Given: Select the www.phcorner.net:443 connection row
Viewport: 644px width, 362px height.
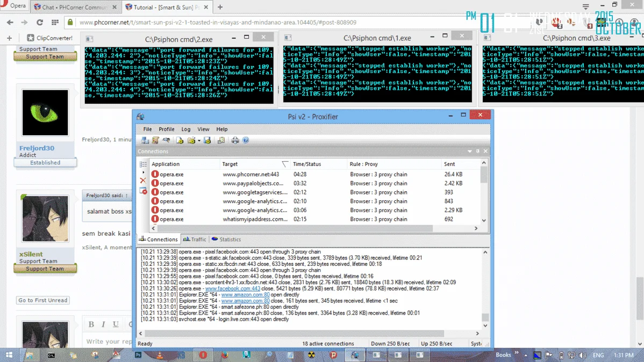Looking at the screenshot, I should [314, 175].
